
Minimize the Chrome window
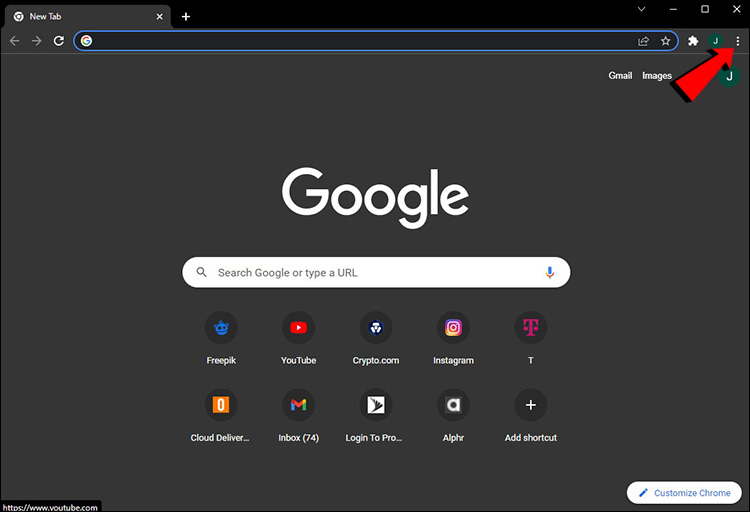[673, 9]
